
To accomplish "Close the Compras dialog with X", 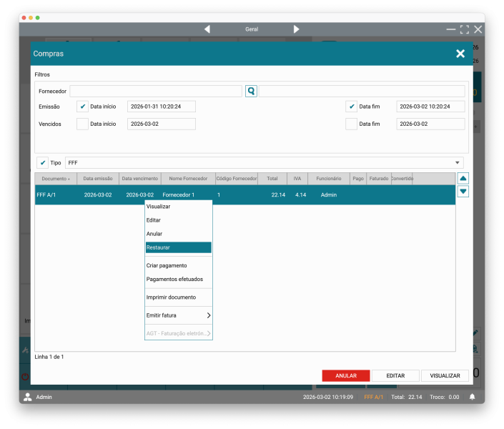I will (x=460, y=54).
